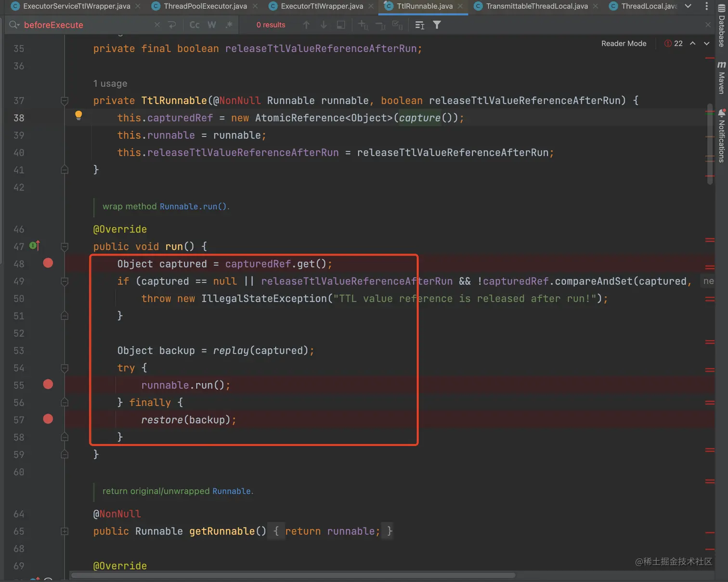The height and width of the screenshot is (582, 728).
Task: Click the @NonNull annotation on line 64
Action: [x=117, y=514]
